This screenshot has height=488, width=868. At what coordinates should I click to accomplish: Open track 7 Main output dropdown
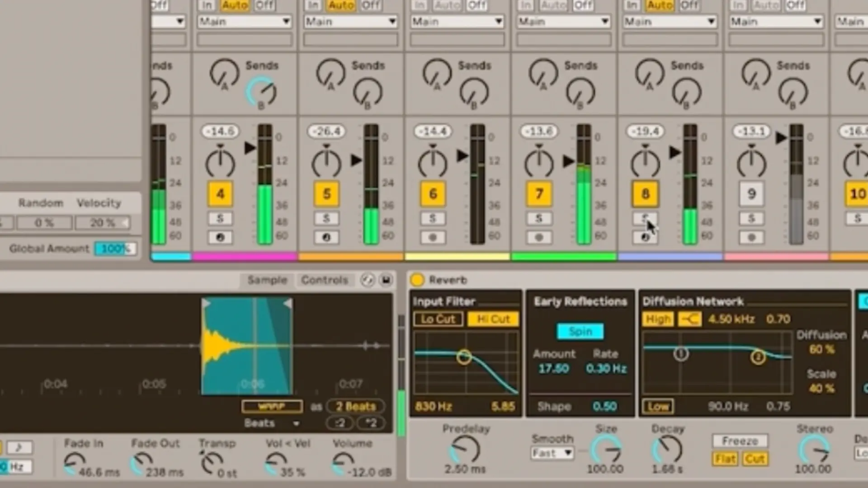(563, 21)
